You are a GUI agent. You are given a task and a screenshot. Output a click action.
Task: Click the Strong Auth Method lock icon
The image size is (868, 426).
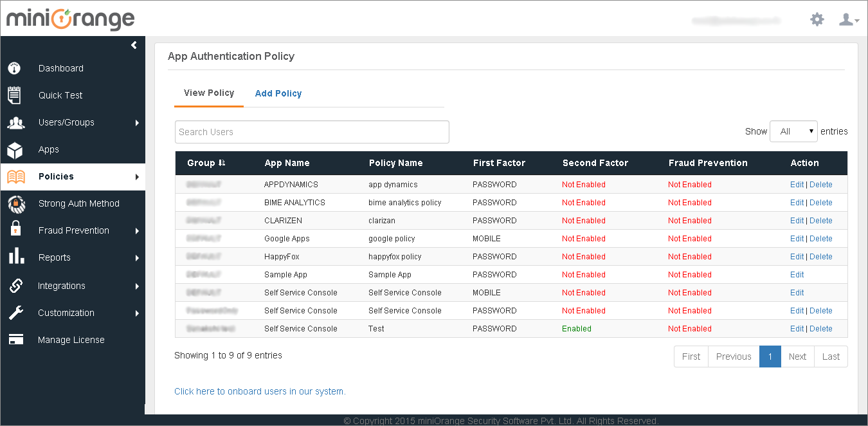pyautogui.click(x=16, y=204)
